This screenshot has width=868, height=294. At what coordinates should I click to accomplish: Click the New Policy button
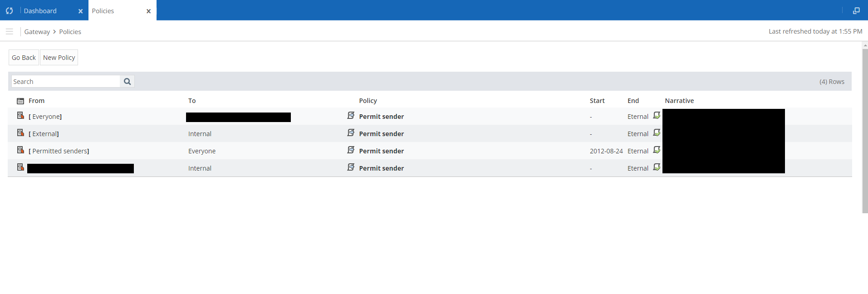(x=59, y=58)
